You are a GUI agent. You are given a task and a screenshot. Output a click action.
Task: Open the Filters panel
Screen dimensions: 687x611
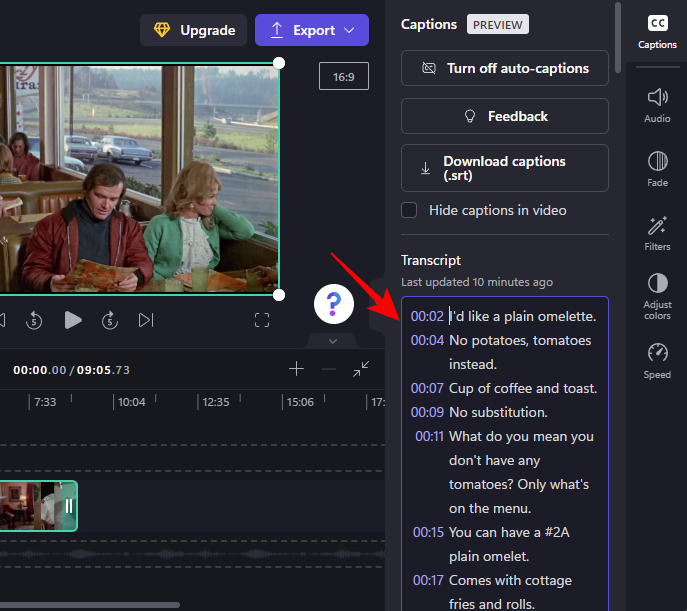pyautogui.click(x=657, y=232)
